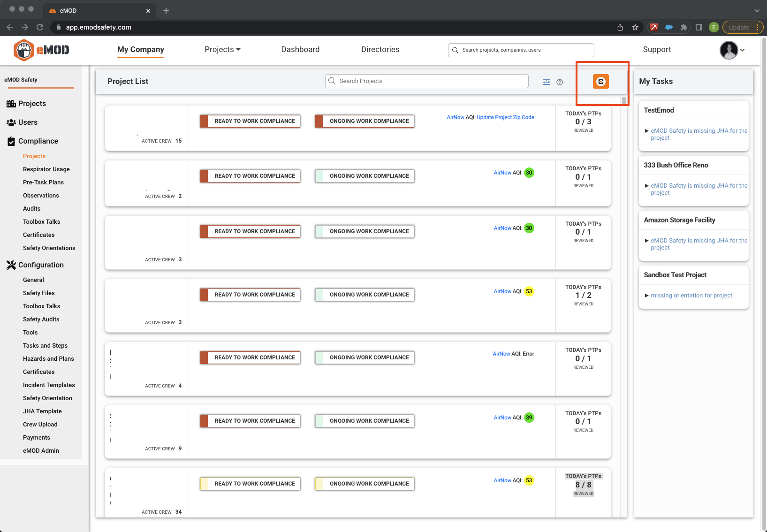Screen dimensions: 767x532
Task: Expand the Sandbox Test Project orientation task
Action: 647,296
